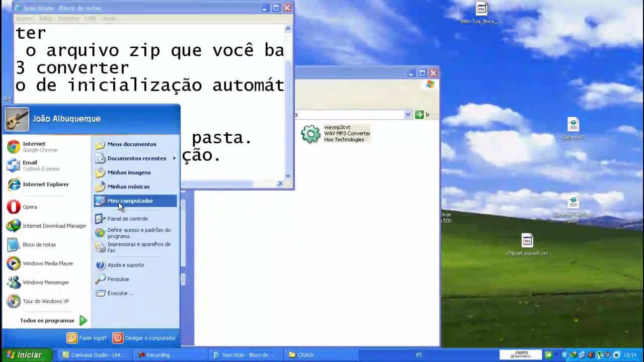Expand Documentos recentes submenu
Image resolution: width=644 pixels, height=362 pixels.
click(135, 158)
